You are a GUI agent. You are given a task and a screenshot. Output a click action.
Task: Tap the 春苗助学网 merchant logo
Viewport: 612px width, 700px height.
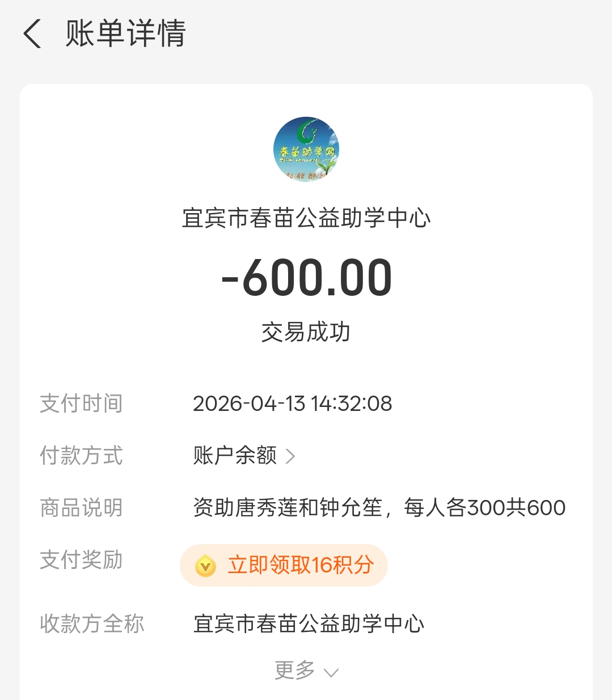tap(306, 149)
